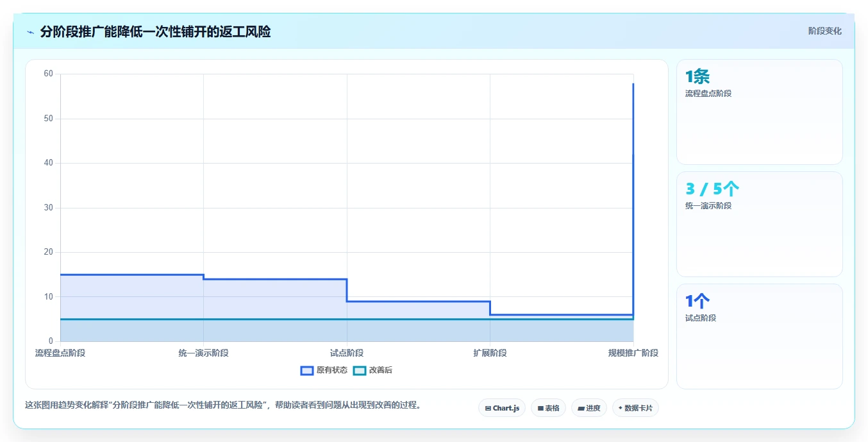Toggle the 原有状态 legend entry

click(x=324, y=370)
